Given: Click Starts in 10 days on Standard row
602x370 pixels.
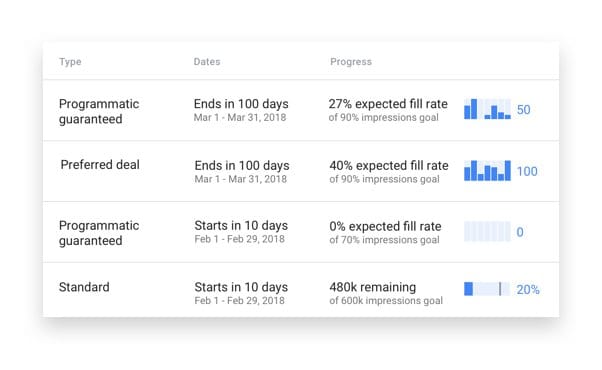Looking at the screenshot, I should pyautogui.click(x=241, y=287).
